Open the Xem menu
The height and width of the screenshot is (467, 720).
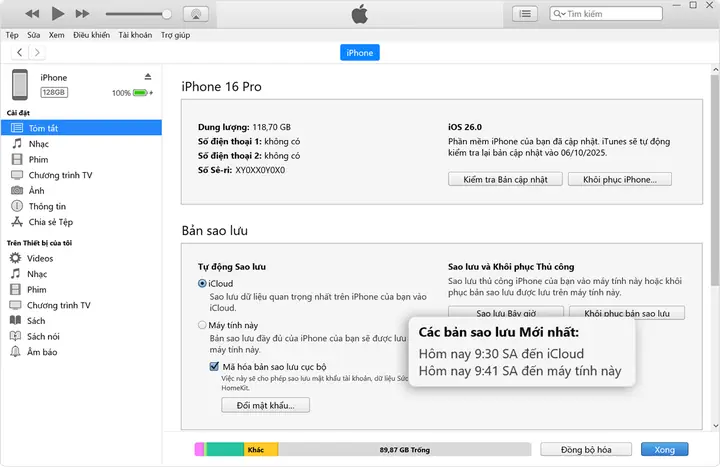click(56, 35)
